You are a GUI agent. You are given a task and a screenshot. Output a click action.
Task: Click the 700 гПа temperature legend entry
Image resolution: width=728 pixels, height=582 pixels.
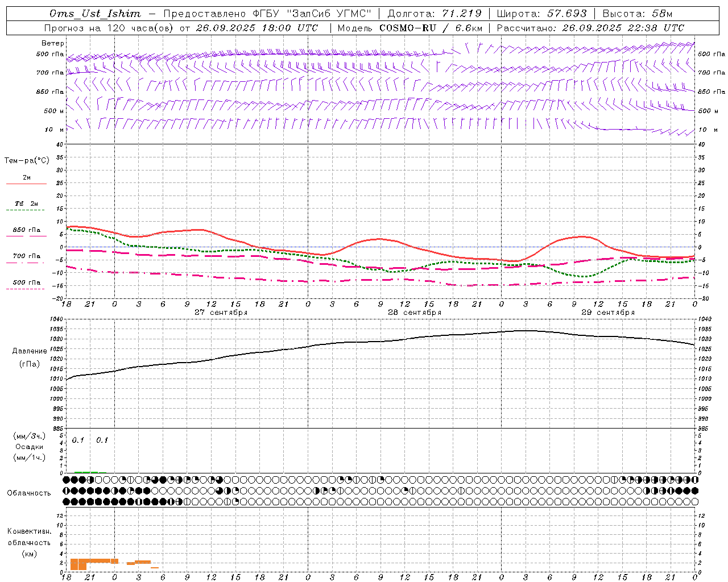(x=26, y=256)
